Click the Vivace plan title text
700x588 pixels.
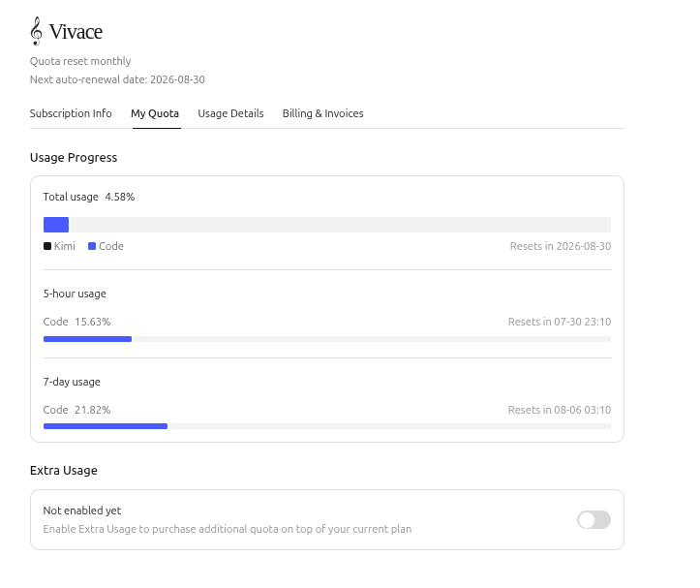point(76,32)
